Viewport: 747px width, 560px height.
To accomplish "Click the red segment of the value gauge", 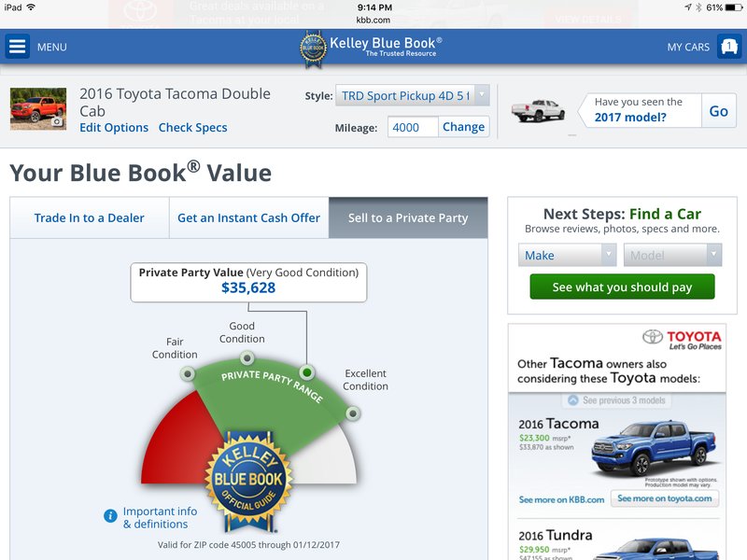I will tap(176, 442).
